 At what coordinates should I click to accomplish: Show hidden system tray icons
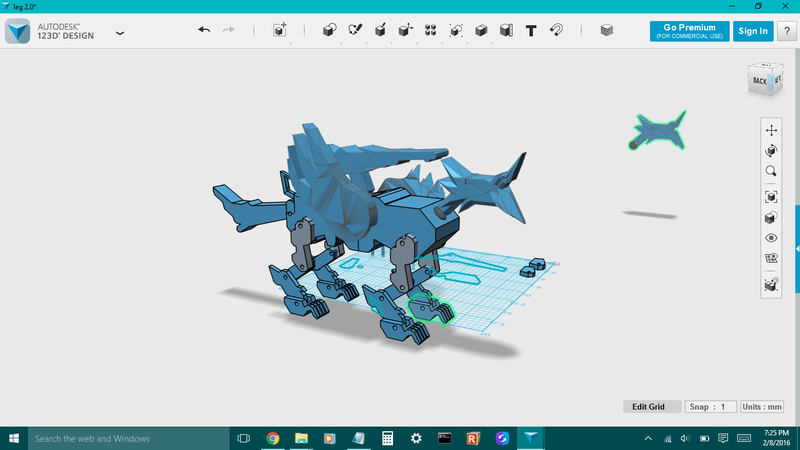648,438
